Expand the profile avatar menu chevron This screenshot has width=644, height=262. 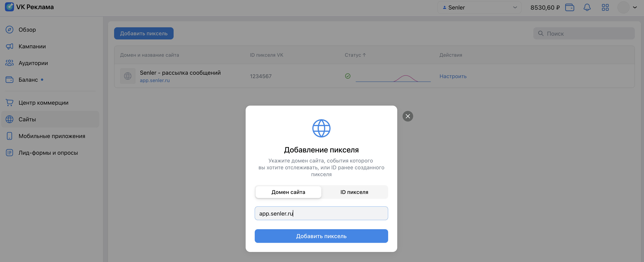[x=635, y=8]
